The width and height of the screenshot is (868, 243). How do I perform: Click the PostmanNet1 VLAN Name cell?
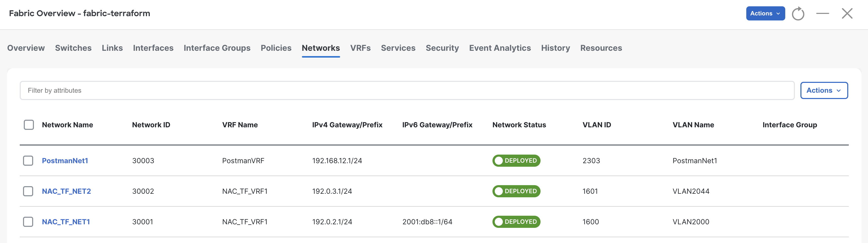tap(694, 161)
